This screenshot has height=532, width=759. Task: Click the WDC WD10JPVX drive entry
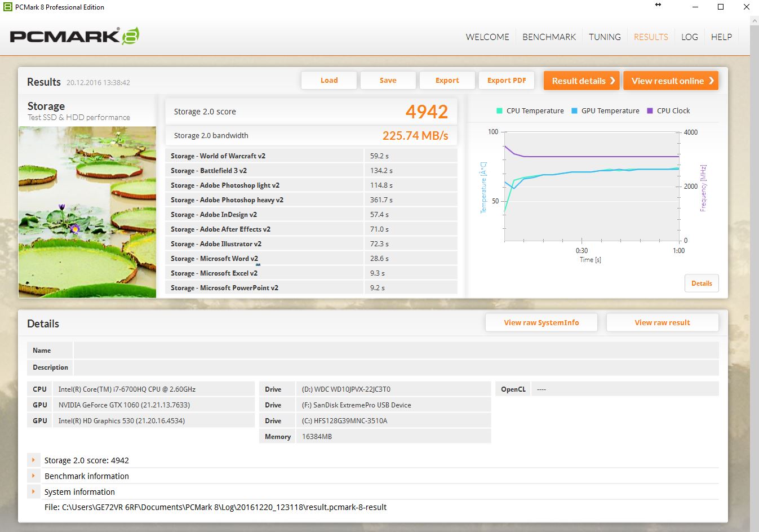(393, 389)
